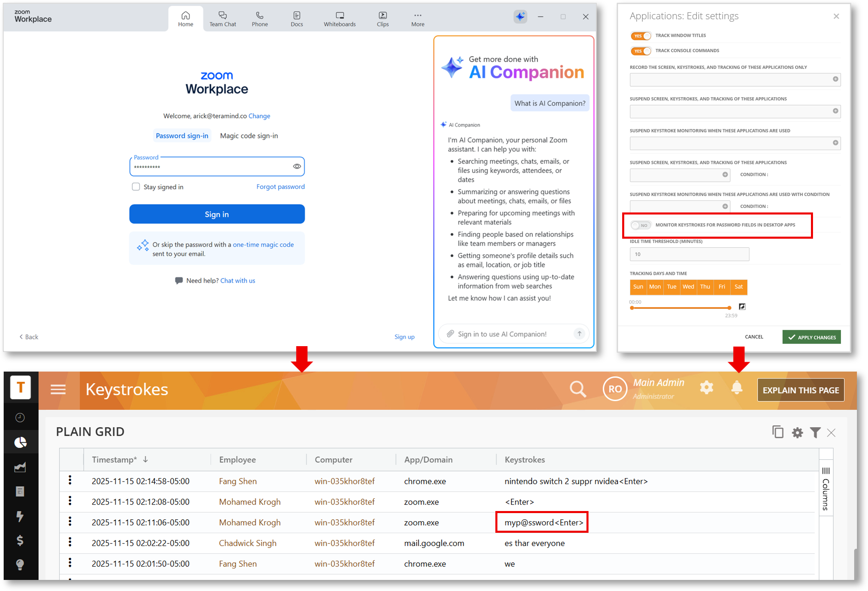Screen dimensions: 868x591
Task: Switch to the Team Chat tab
Action: [222, 19]
